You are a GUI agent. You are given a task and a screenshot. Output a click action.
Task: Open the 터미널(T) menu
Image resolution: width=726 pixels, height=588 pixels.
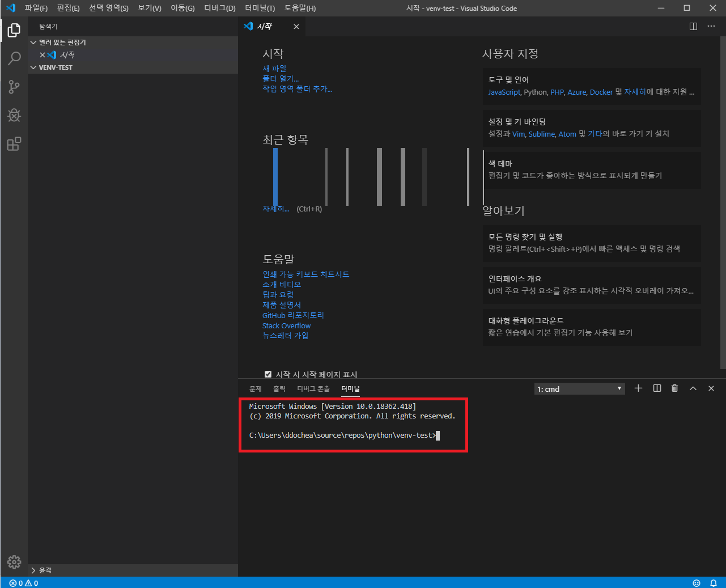(x=260, y=8)
